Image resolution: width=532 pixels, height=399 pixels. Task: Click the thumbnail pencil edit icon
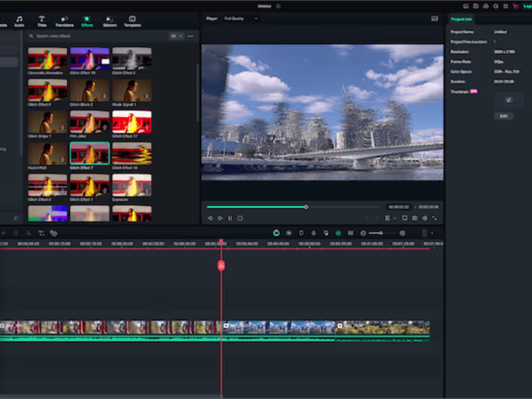(509, 100)
